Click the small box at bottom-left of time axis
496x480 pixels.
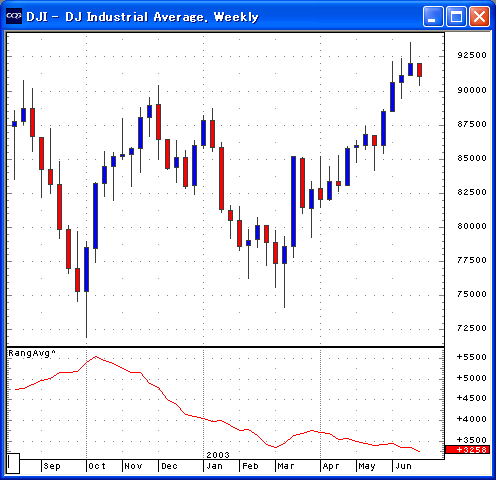coord(13,463)
